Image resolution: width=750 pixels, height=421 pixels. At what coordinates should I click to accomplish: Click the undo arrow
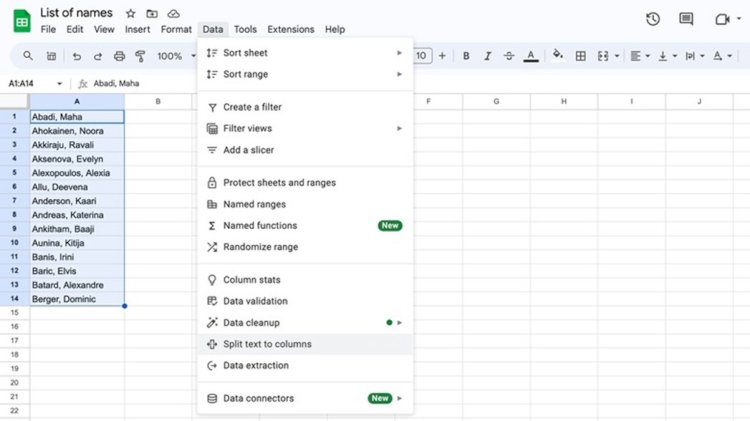tap(77, 56)
